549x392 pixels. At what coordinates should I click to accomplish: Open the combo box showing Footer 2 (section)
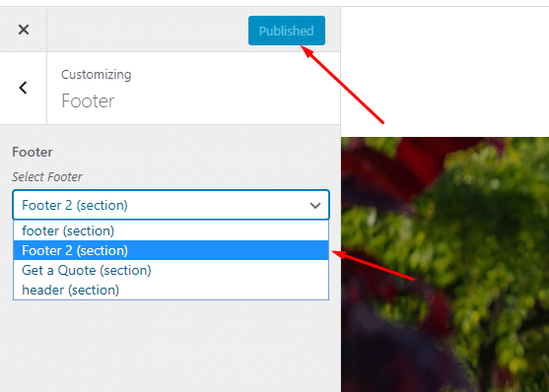[x=171, y=205]
